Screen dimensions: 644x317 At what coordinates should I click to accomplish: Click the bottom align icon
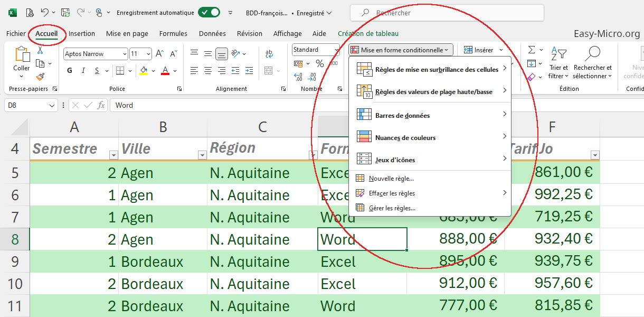(x=222, y=53)
